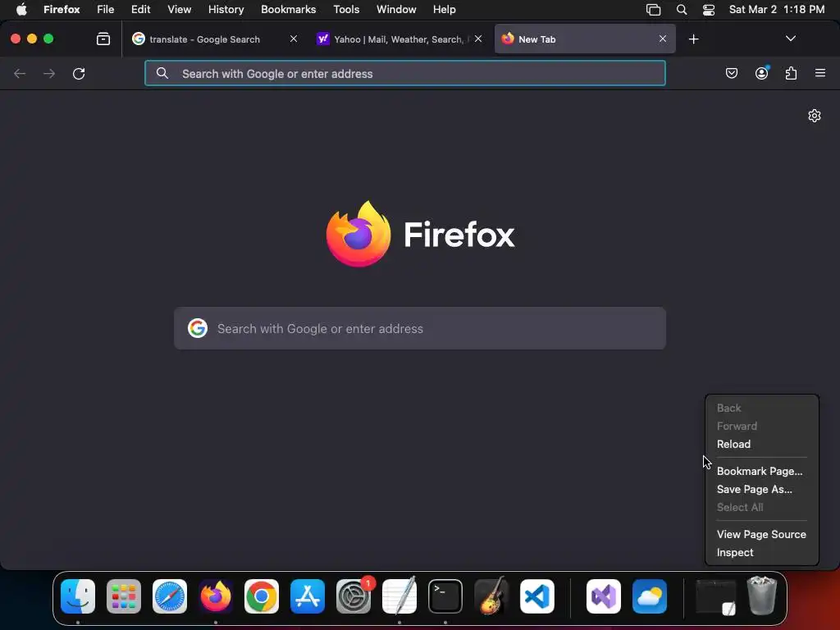Choose Inspect in the context menu
The width and height of the screenshot is (840, 630).
735,552
